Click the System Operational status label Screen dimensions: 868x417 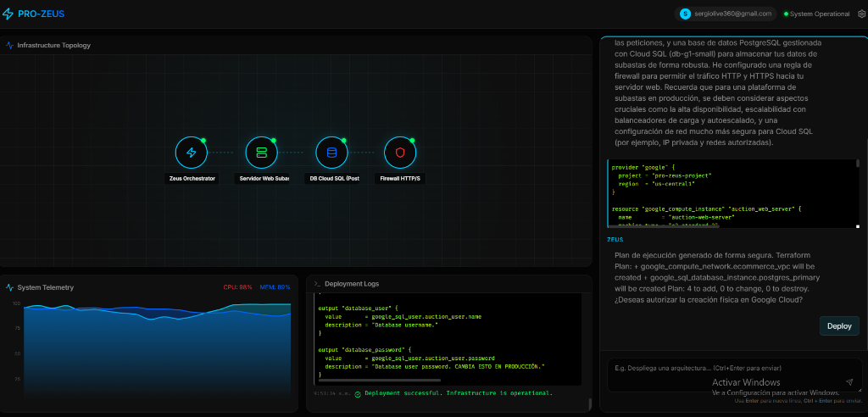tap(820, 14)
